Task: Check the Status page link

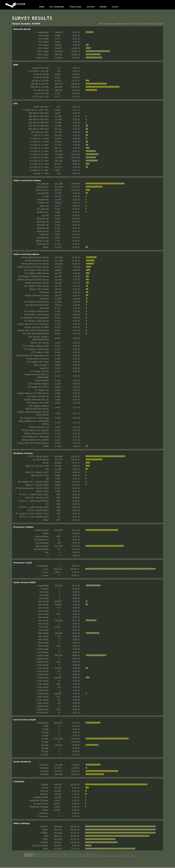Action: [115, 7]
